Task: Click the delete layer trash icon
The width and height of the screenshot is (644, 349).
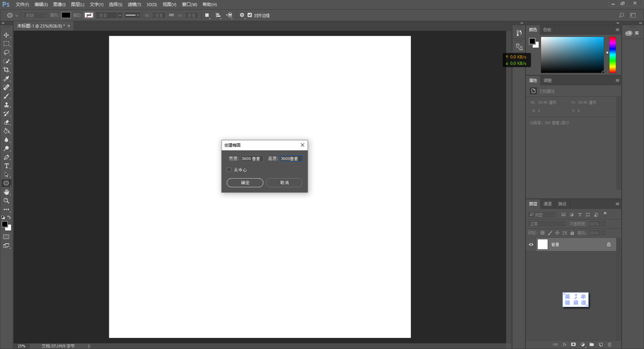Action: tap(610, 344)
